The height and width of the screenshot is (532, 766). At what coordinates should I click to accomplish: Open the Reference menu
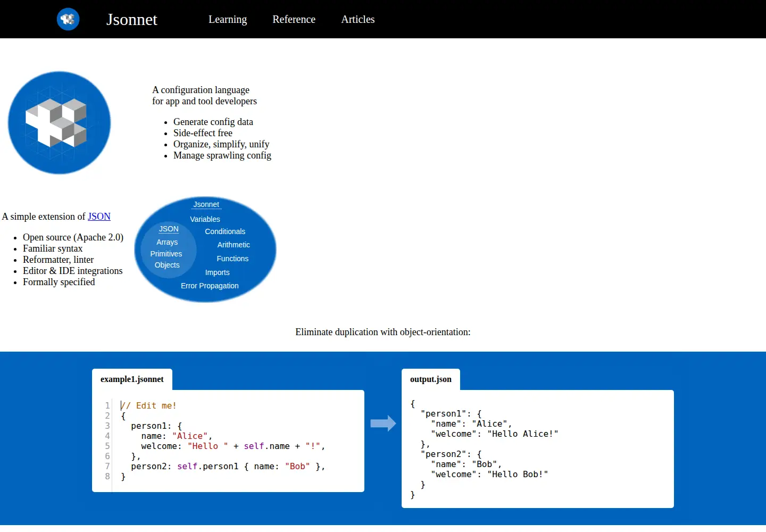pyautogui.click(x=294, y=19)
